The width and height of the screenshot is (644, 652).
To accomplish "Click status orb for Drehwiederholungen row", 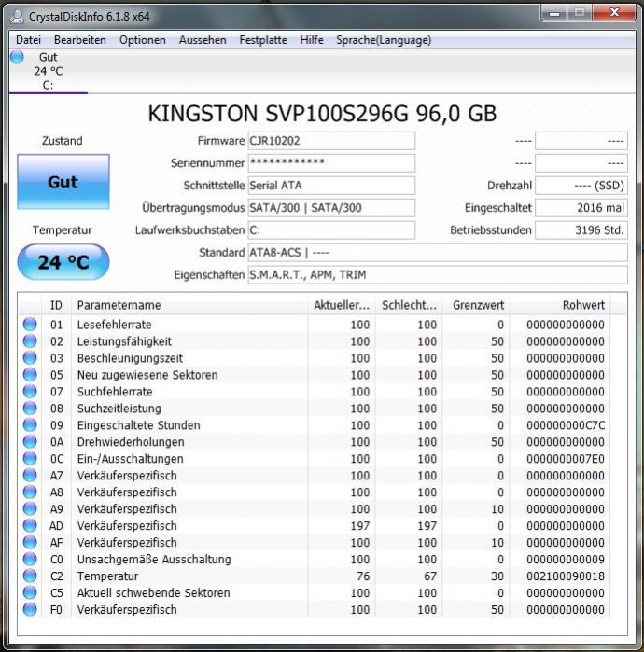I will (30, 441).
